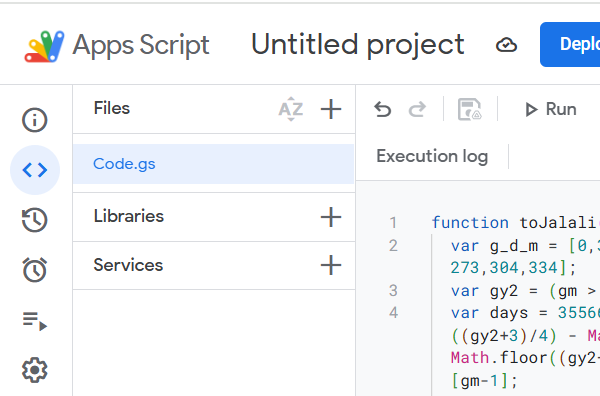Open Project History clock icon

tap(34, 220)
